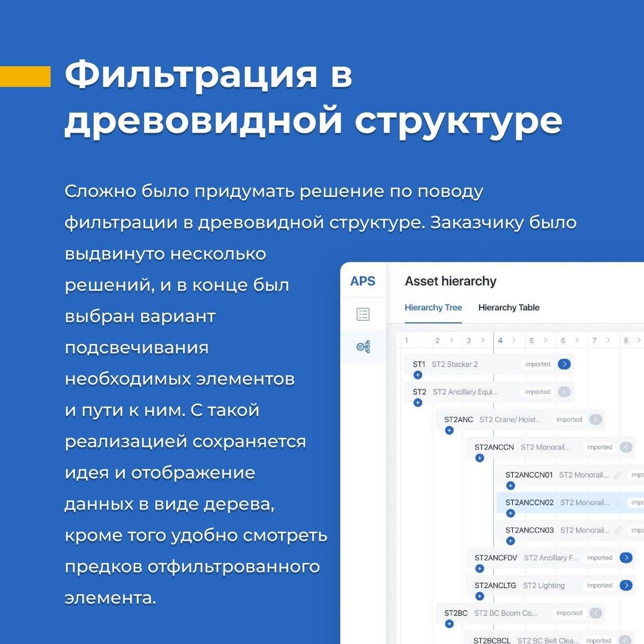Click the chevron next to level 7
The width and height of the screenshot is (644, 644).
pos(608,340)
